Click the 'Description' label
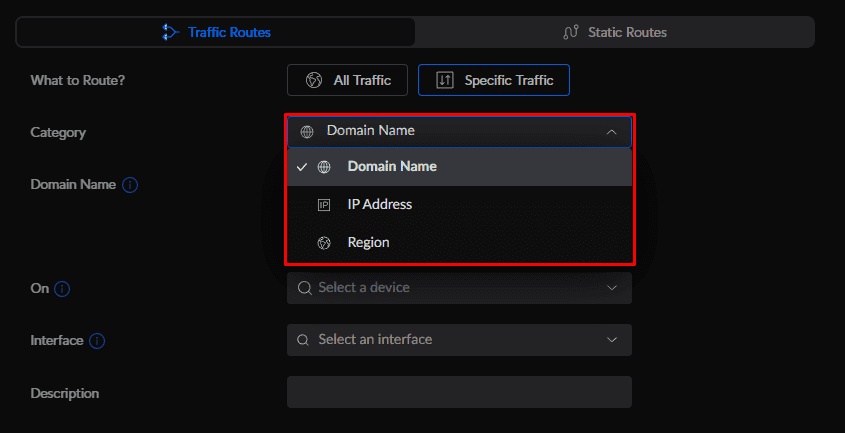The image size is (845, 433). click(65, 393)
